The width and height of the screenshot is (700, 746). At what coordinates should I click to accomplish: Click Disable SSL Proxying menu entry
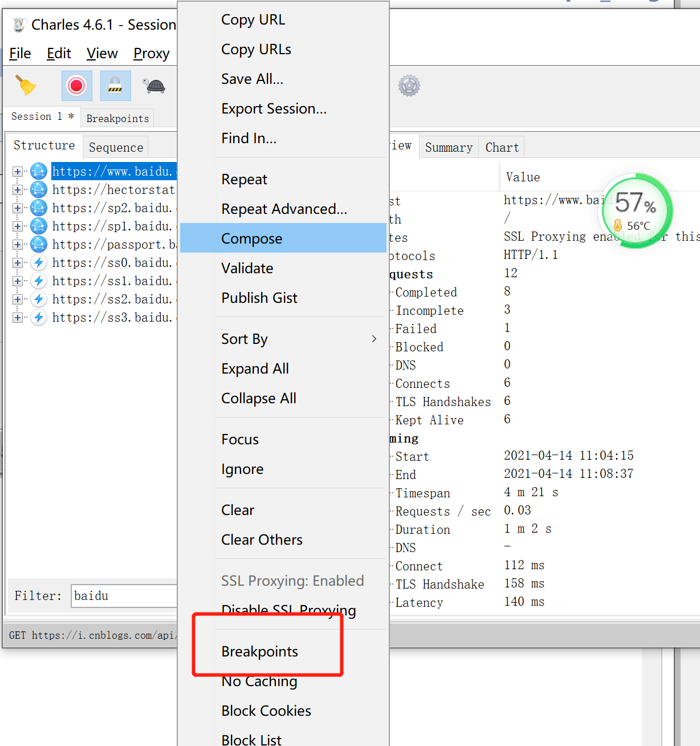click(x=283, y=610)
